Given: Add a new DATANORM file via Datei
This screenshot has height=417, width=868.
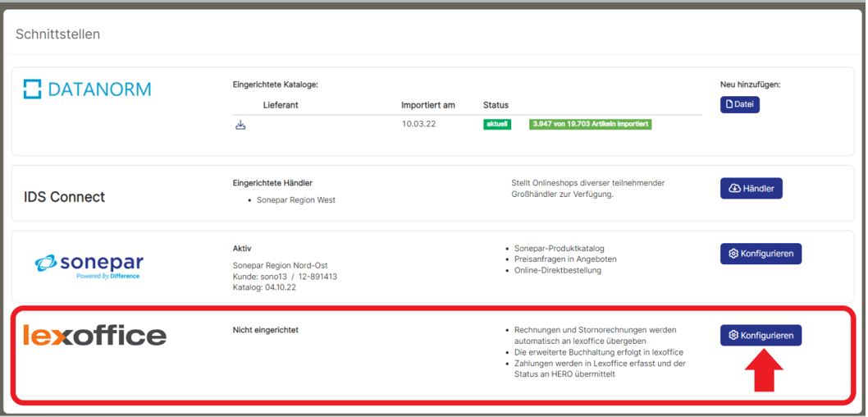Looking at the screenshot, I should coord(739,104).
